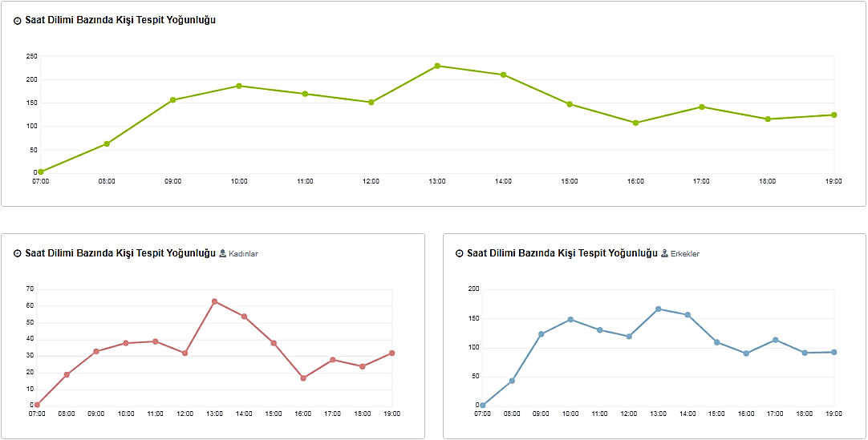Click the 10:00 data point on the green chart
868x440 pixels.
point(239,86)
